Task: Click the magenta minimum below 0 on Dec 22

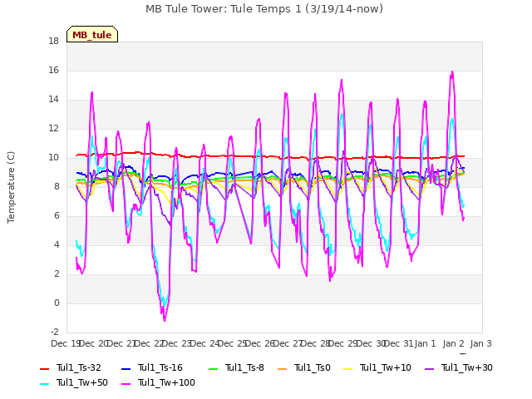Action: pyautogui.click(x=165, y=320)
